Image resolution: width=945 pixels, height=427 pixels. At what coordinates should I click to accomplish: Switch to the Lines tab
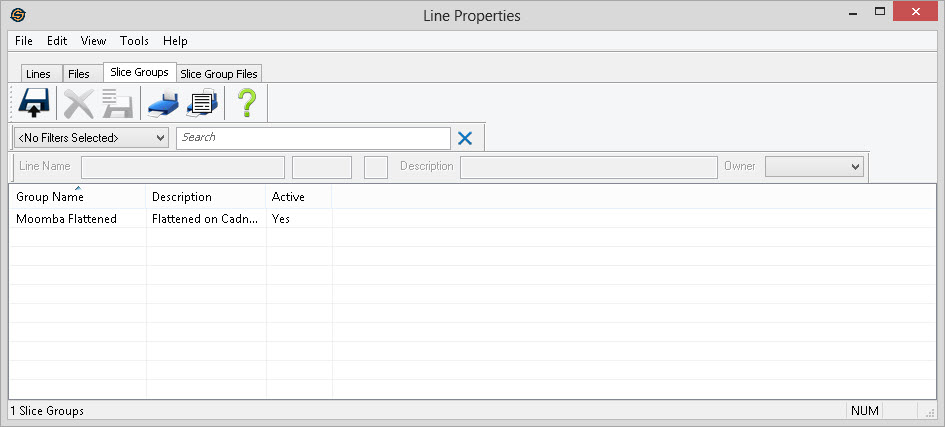38,74
